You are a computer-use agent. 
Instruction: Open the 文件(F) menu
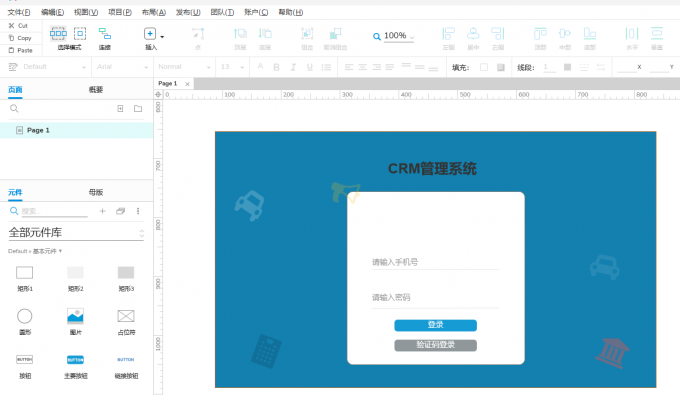[19, 12]
